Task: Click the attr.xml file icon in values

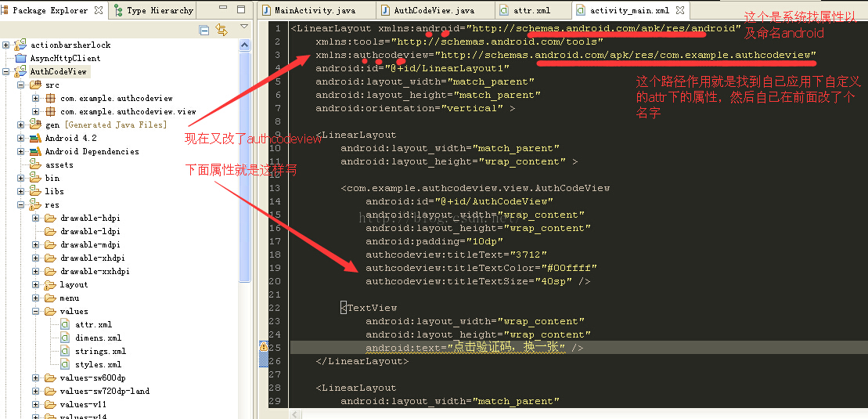Action: (65, 324)
